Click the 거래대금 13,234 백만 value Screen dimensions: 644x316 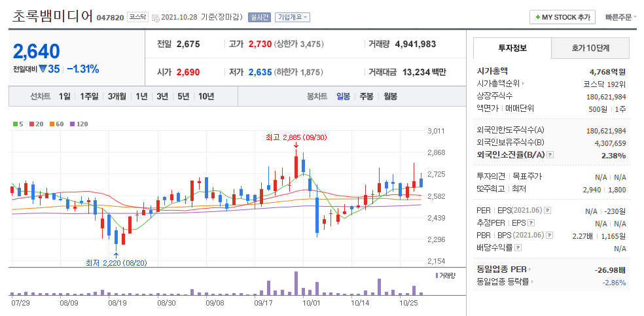click(x=424, y=72)
